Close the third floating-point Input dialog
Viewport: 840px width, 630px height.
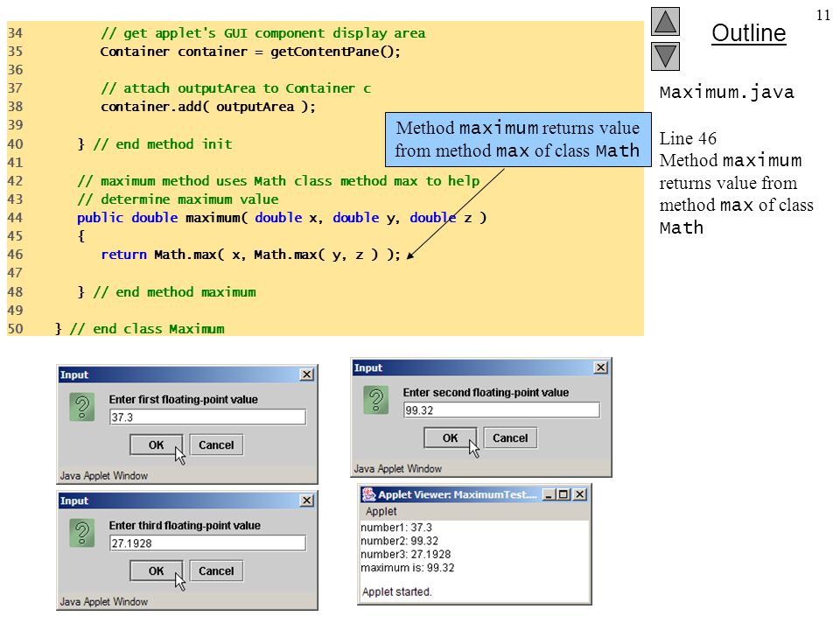point(307,500)
